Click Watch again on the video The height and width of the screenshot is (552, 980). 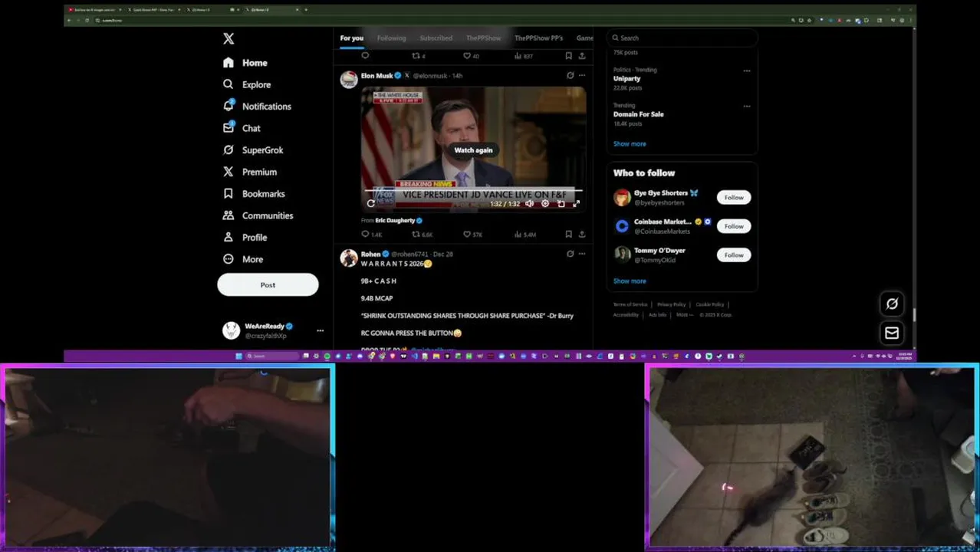(473, 150)
